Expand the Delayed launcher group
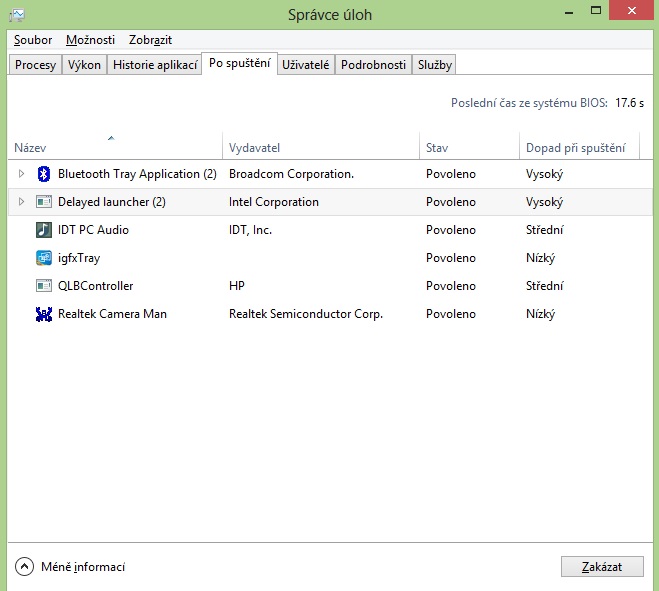Screen dimensions: 659x591 coord(21,202)
